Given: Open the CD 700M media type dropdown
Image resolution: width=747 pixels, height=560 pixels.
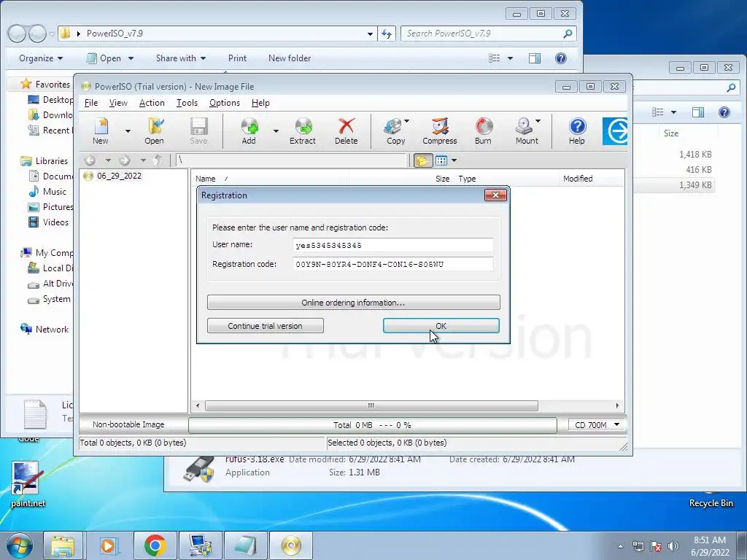Looking at the screenshot, I should [597, 425].
